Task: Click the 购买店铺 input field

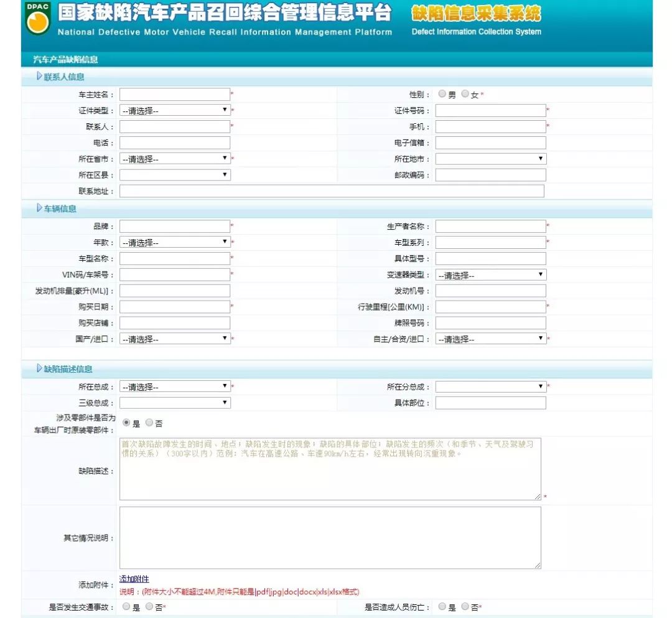Action: tap(175, 323)
